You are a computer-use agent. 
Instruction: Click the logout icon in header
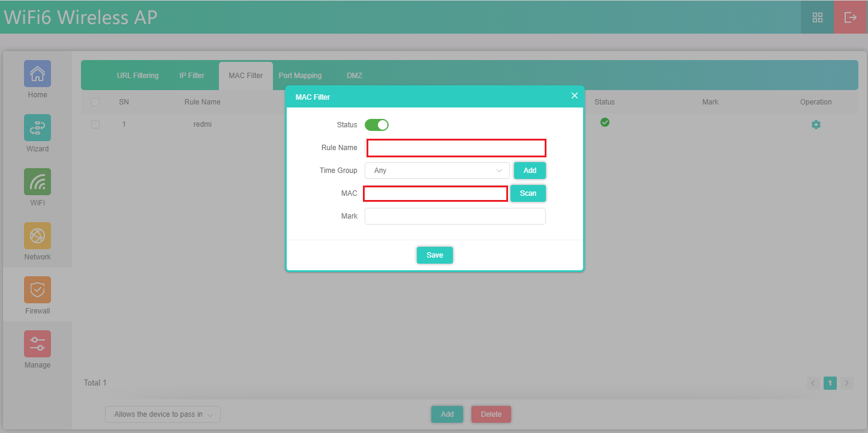850,17
